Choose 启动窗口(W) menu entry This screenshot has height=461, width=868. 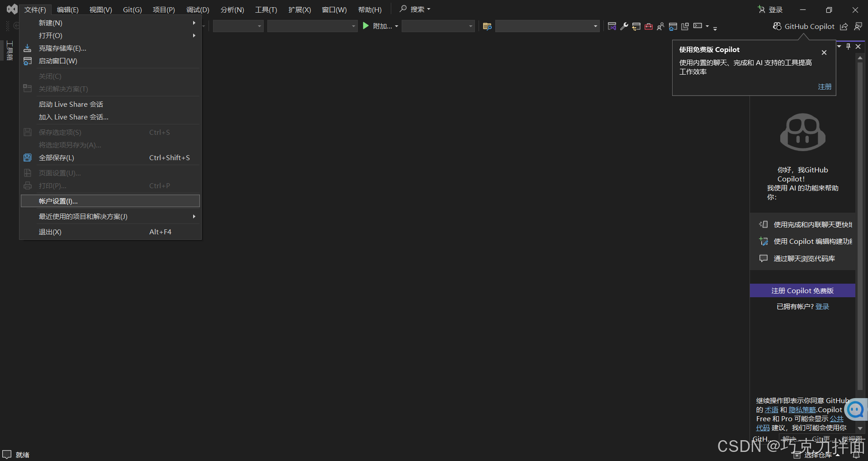(x=110, y=61)
